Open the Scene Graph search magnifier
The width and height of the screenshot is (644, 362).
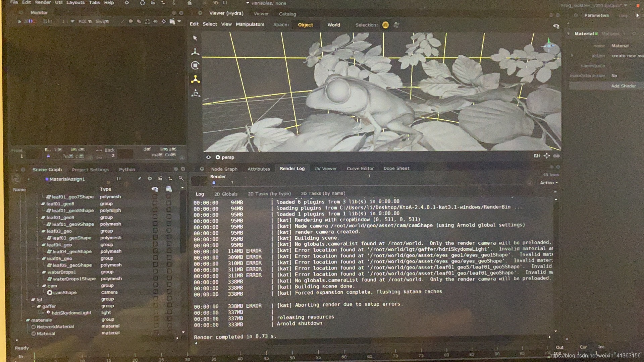[x=181, y=178]
